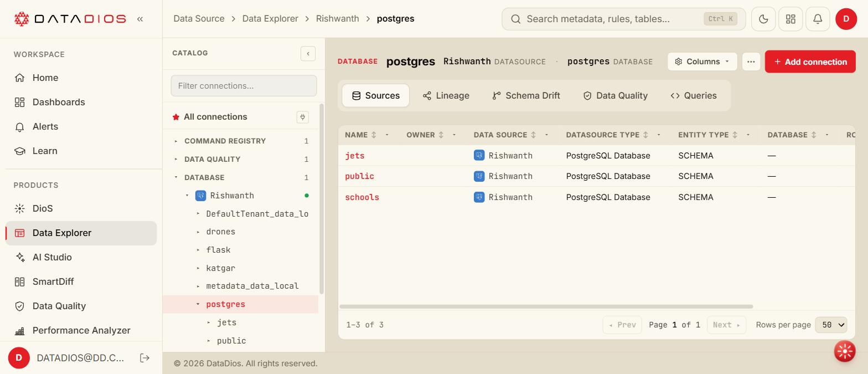Expand flask database node
Image resolution: width=868 pixels, height=374 pixels.
click(x=198, y=250)
